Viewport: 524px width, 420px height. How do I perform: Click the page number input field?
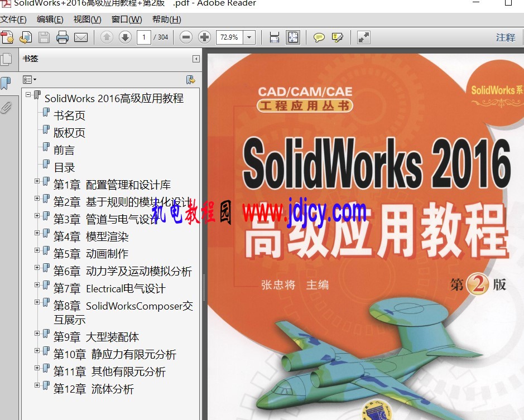click(144, 37)
